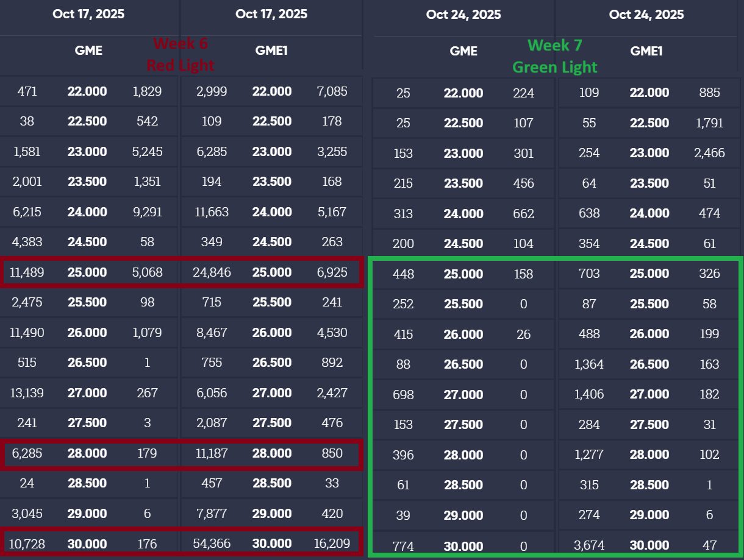Select the 3,674 value at Oct 24 GME1 30.000
This screenshot has width=744, height=560.
pyautogui.click(x=589, y=546)
